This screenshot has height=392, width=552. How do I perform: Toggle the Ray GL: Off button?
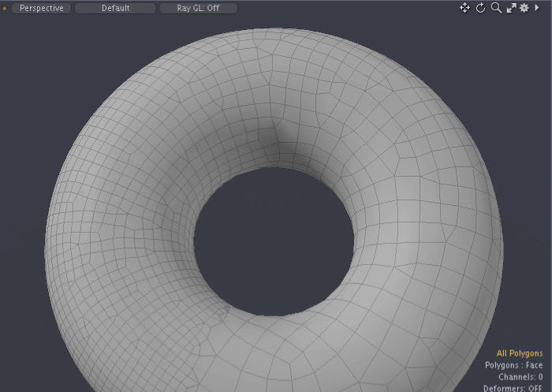(x=196, y=8)
